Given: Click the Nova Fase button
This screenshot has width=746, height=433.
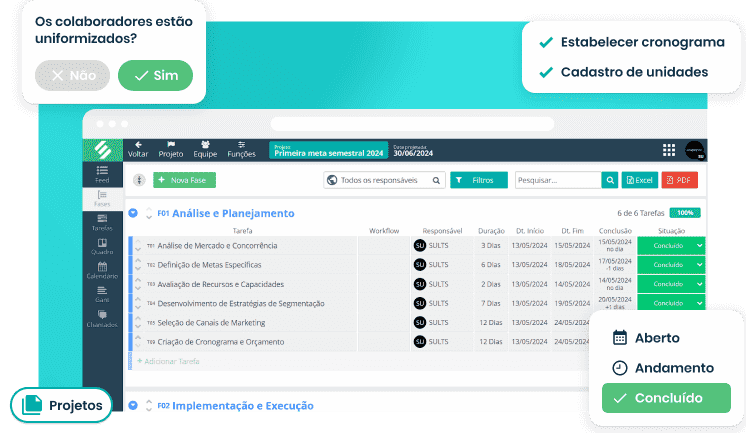Looking at the screenshot, I should (184, 180).
